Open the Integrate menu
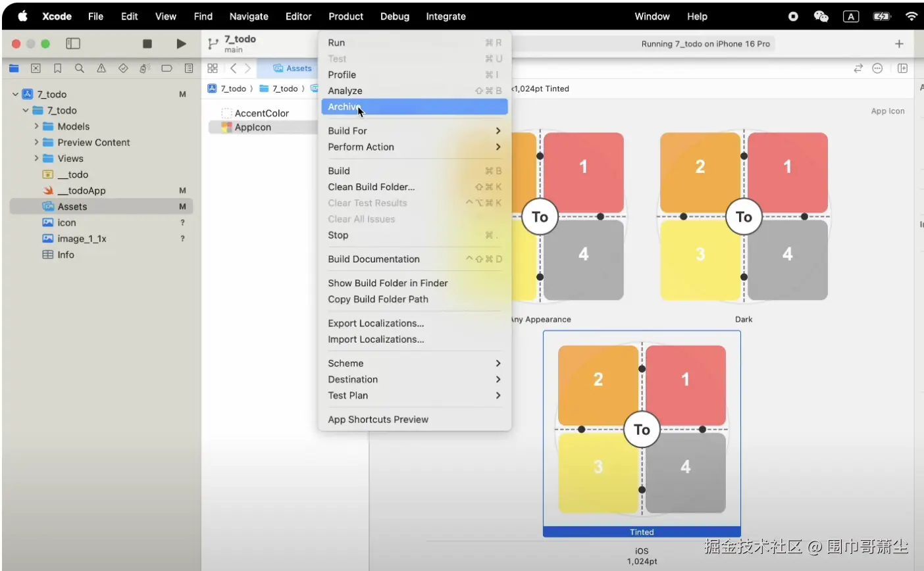Screen dimensions: 924x571 click(446, 16)
